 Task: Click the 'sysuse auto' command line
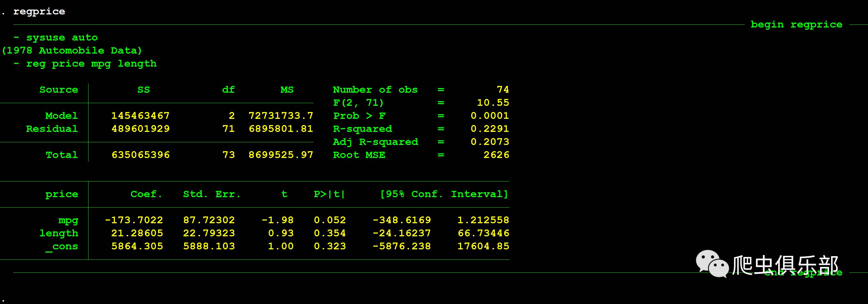(62, 37)
